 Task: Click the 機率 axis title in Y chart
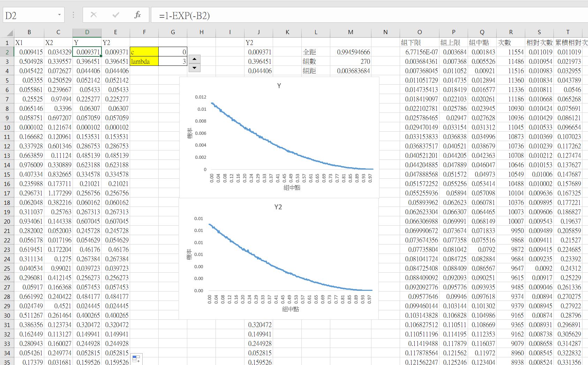[190, 133]
